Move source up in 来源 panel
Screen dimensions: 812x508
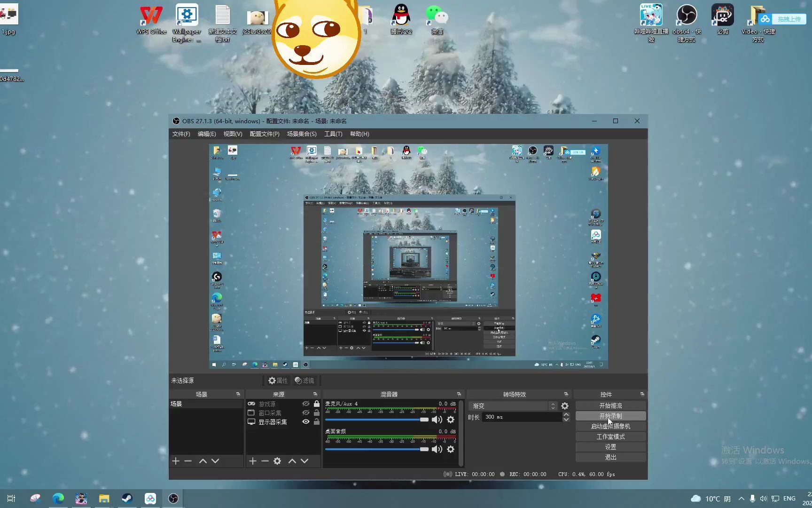click(292, 461)
